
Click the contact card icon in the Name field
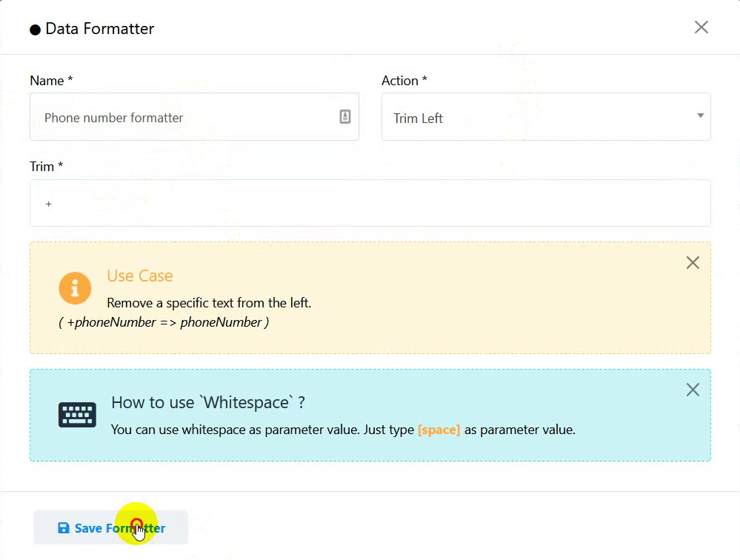(345, 116)
